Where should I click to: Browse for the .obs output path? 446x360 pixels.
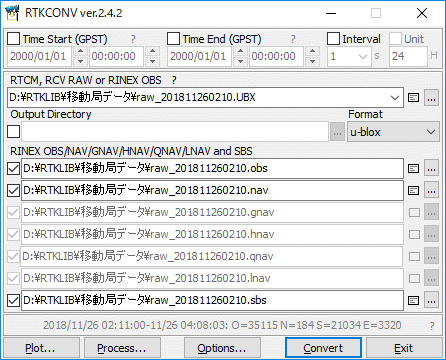(431, 168)
